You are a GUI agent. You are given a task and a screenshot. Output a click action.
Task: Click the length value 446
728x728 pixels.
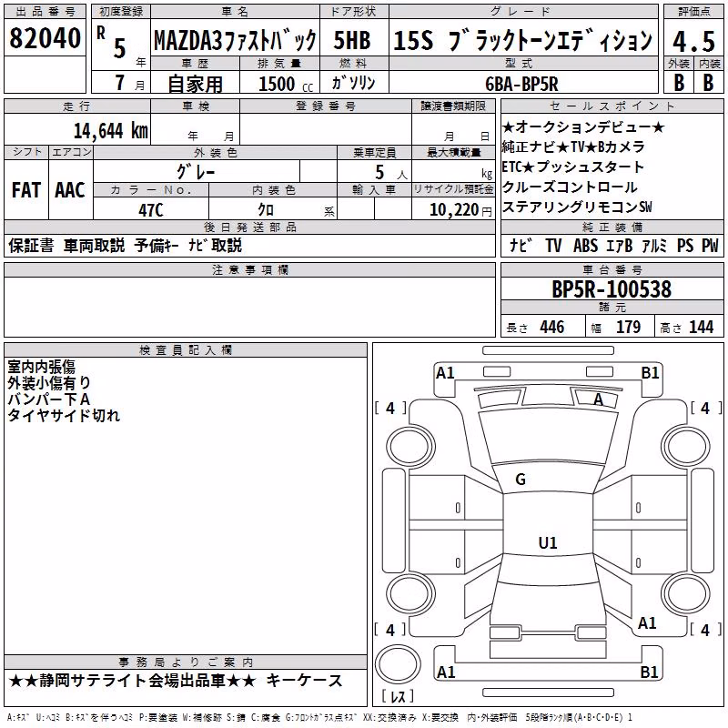pyautogui.click(x=552, y=328)
